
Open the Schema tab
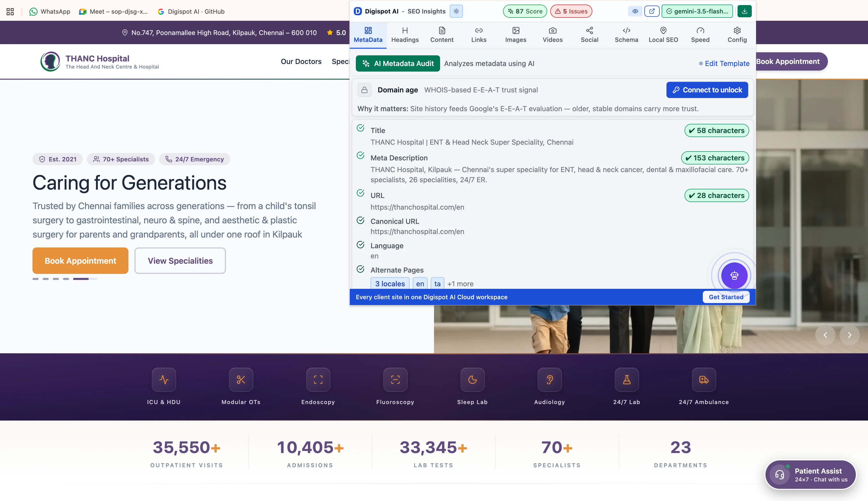(626, 35)
